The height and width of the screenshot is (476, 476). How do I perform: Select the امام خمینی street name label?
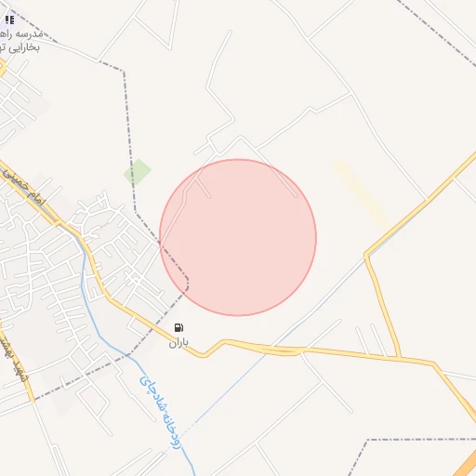click(x=24, y=189)
